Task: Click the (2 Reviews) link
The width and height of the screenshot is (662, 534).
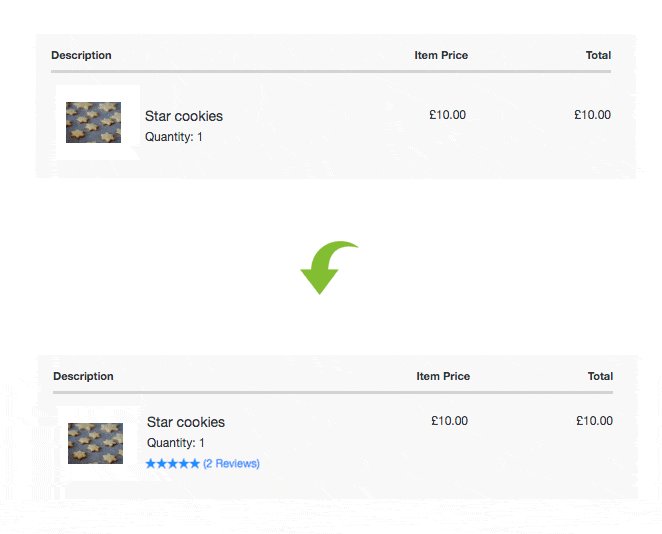Action: coord(231,464)
